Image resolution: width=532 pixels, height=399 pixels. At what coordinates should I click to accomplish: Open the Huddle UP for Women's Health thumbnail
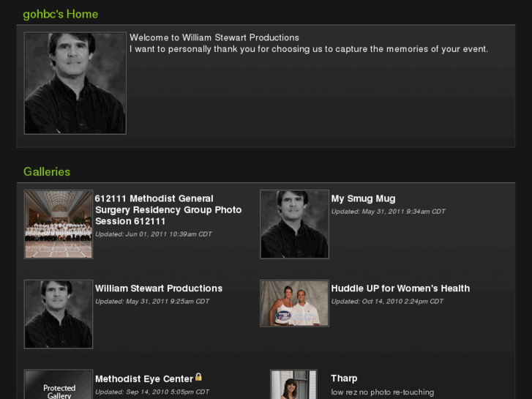(294, 303)
